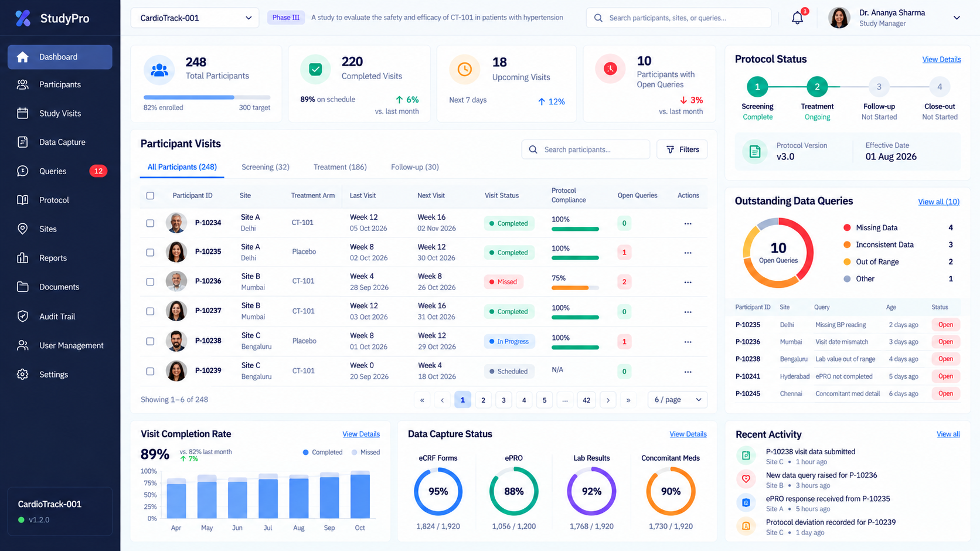This screenshot has height=551, width=980.
Task: Go to Study Visits calendar icon
Action: [23, 113]
